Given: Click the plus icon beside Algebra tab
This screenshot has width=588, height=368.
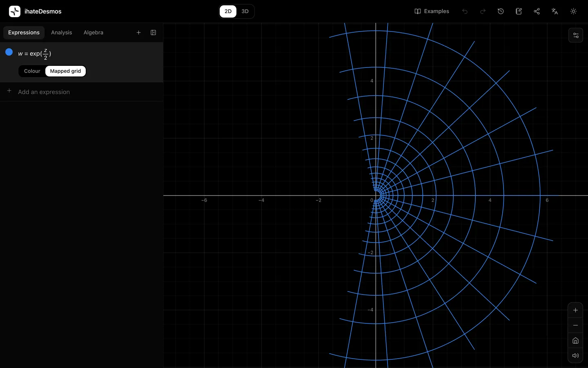Looking at the screenshot, I should point(138,33).
